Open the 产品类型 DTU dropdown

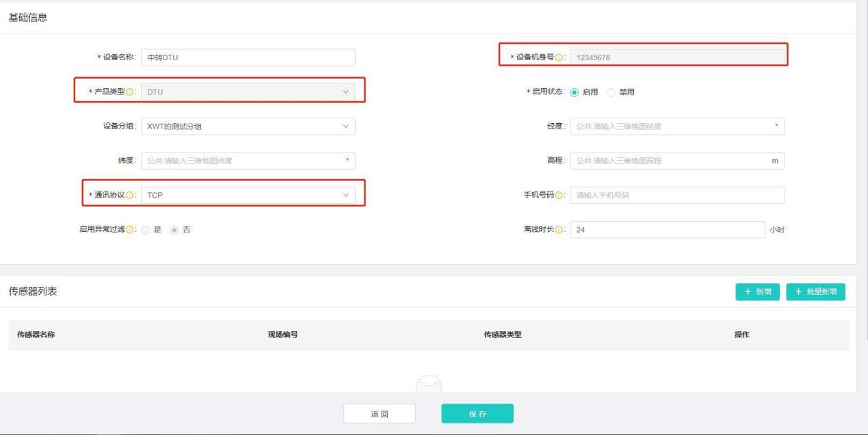(x=248, y=92)
